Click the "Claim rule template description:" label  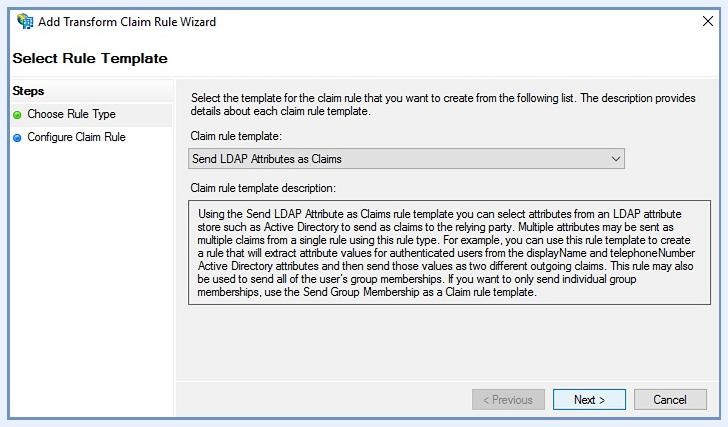coord(263,188)
